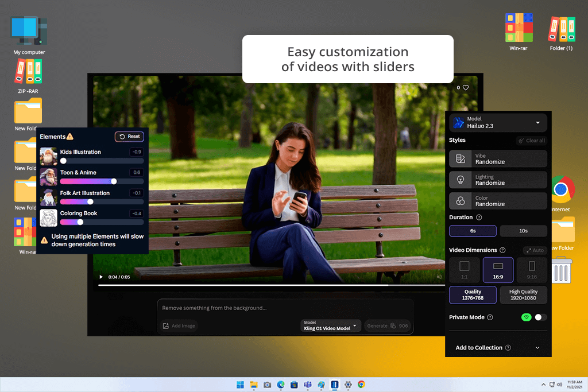
Task: Click the heart like icon on video
Action: tap(466, 87)
